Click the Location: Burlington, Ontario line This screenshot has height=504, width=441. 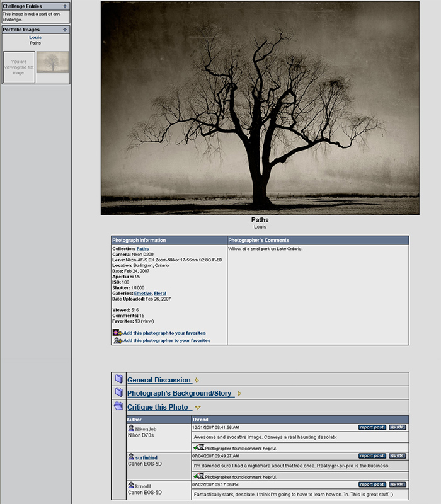140,265
